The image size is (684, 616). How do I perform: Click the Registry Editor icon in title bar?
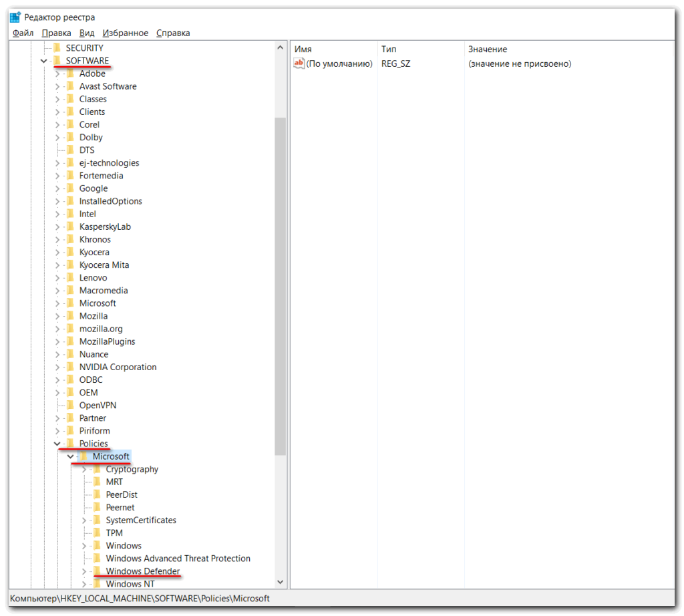click(15, 17)
